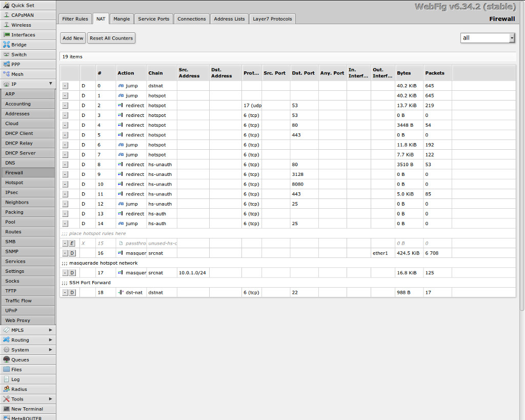This screenshot has height=420, width=525.
Task: Disable SSH Port Forward rule 18
Action: coord(72,292)
